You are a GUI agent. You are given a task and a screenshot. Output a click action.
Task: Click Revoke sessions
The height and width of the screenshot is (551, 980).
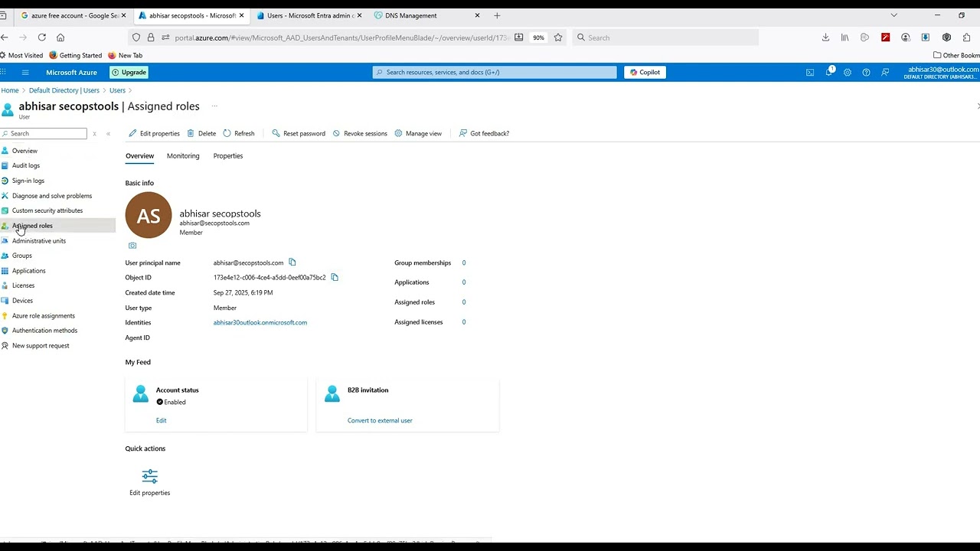(360, 133)
